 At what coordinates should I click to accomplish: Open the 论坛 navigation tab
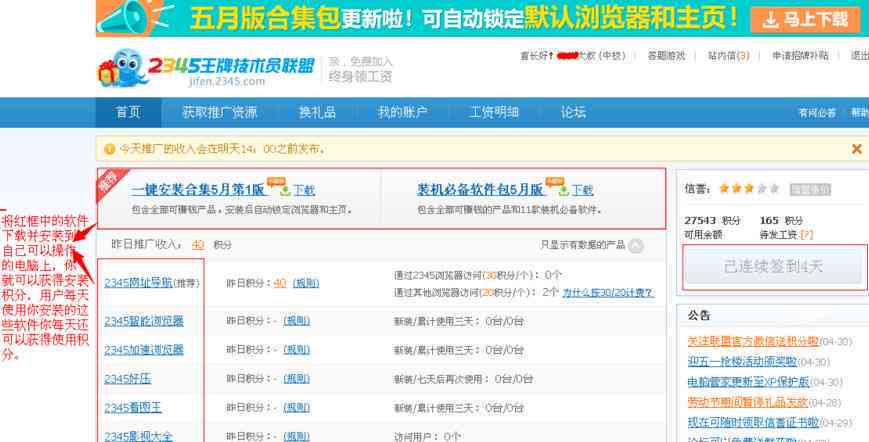tap(573, 112)
